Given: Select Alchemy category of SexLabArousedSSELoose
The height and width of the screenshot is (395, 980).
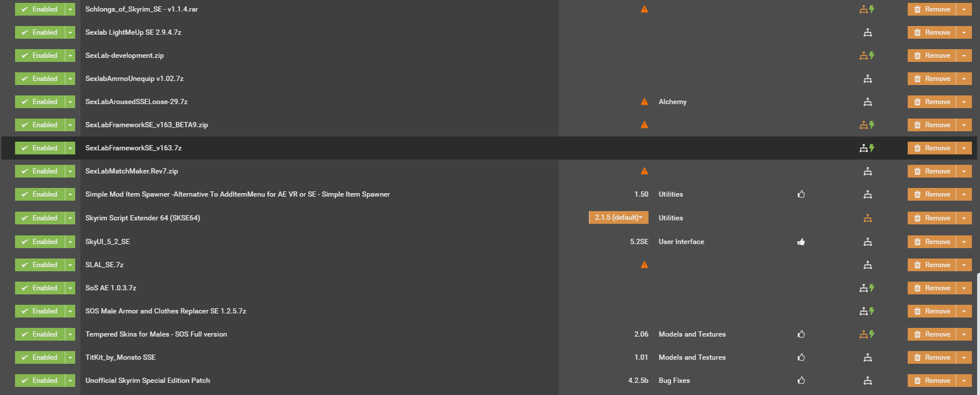Looking at the screenshot, I should 672,102.
